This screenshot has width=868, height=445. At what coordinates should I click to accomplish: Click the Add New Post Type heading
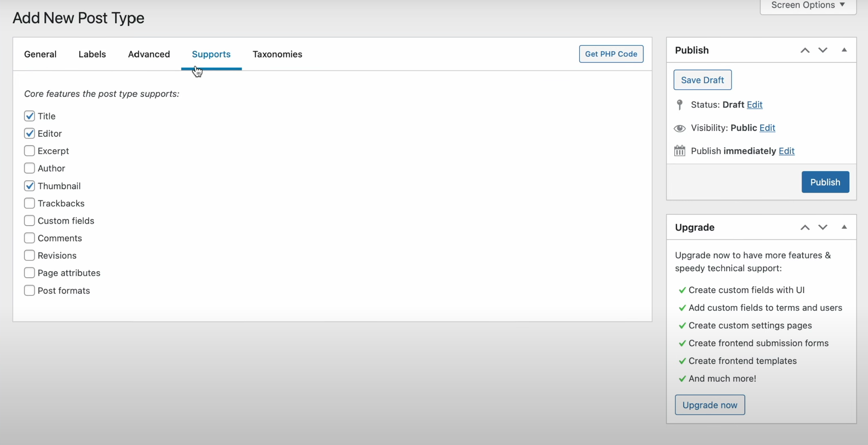[x=78, y=18]
